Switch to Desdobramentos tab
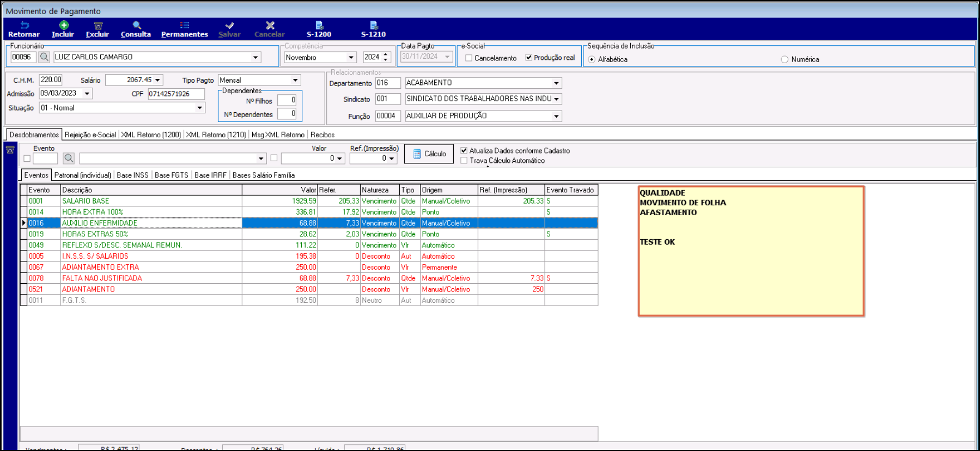 coord(34,135)
